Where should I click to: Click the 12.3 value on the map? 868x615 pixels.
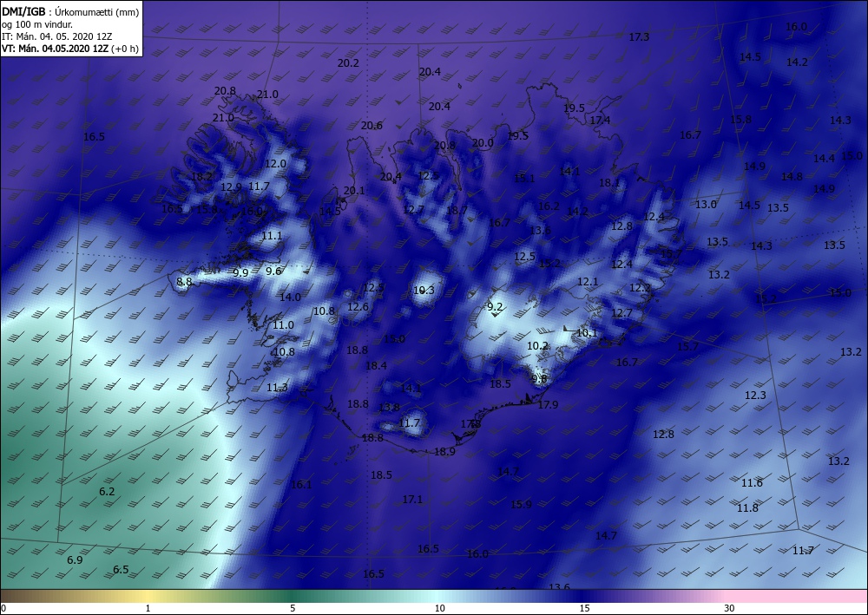tap(756, 395)
